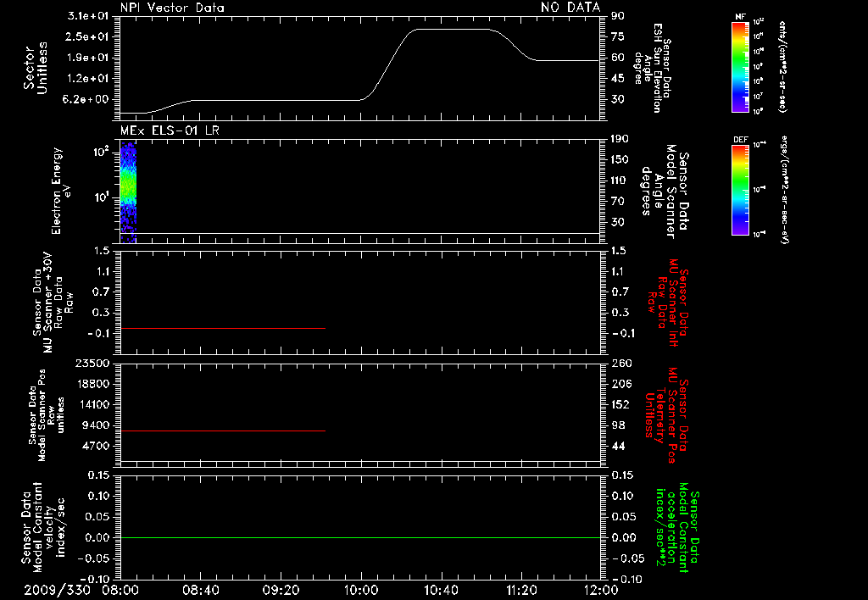This screenshot has height=600, width=868.
Task: Click the '18800' Scanner Pos tick label
Action: point(92,384)
